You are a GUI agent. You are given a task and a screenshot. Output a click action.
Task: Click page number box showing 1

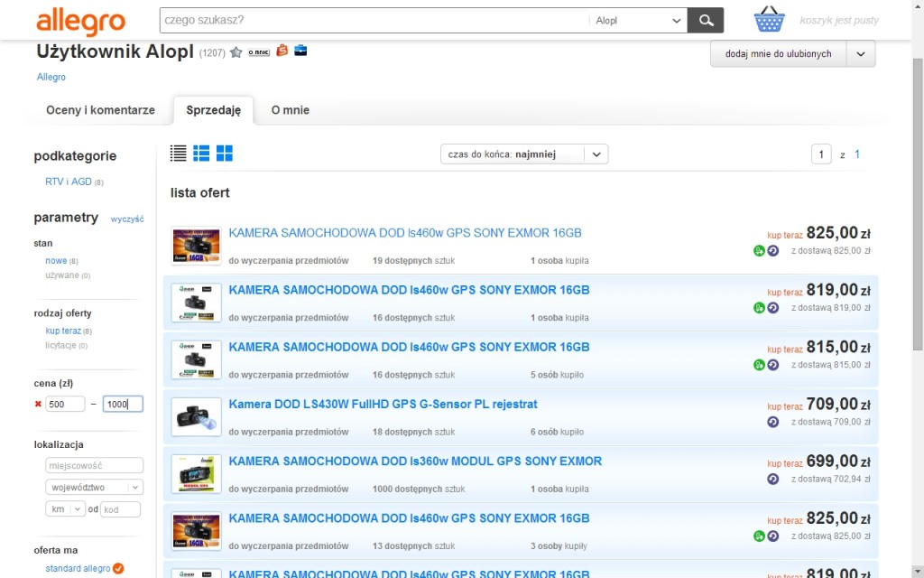tap(821, 154)
